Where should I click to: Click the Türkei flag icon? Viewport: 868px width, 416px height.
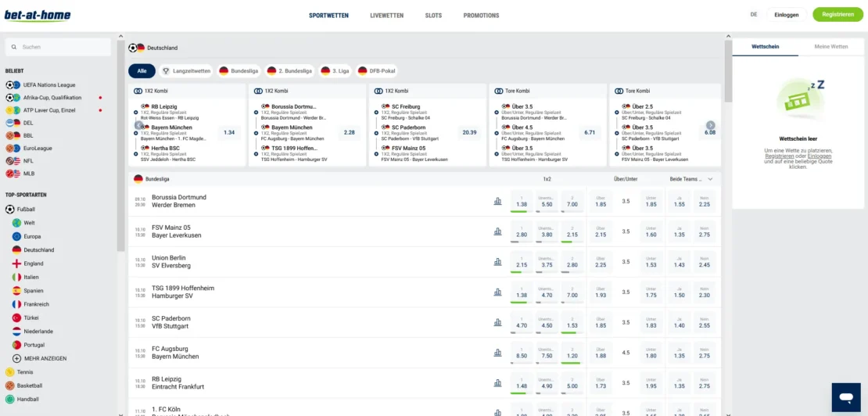[x=16, y=318]
